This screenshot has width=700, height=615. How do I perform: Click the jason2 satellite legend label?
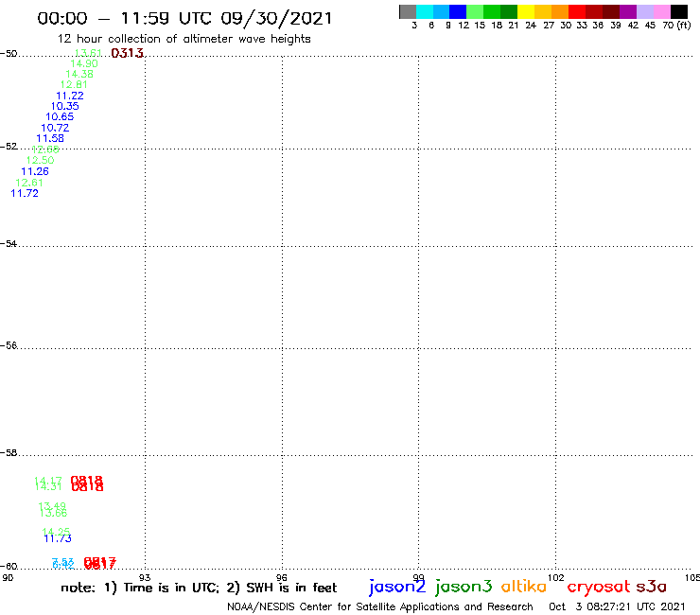click(x=397, y=587)
